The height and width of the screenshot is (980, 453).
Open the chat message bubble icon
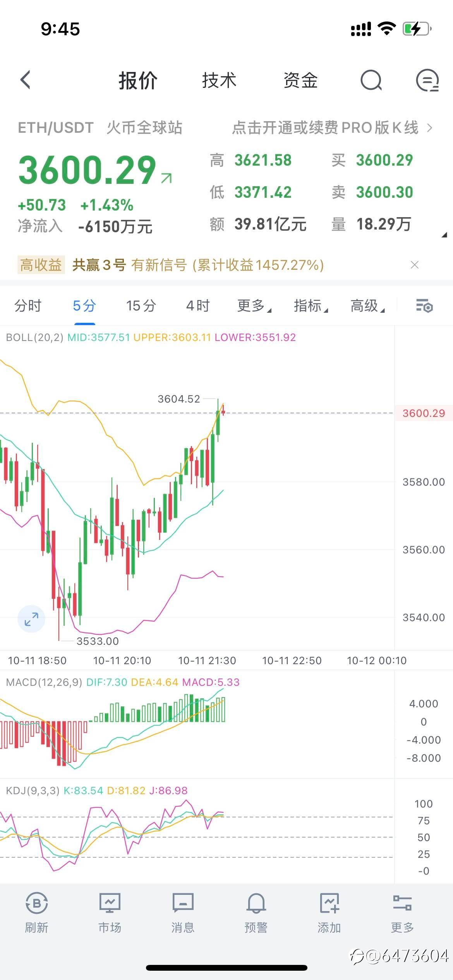[427, 81]
